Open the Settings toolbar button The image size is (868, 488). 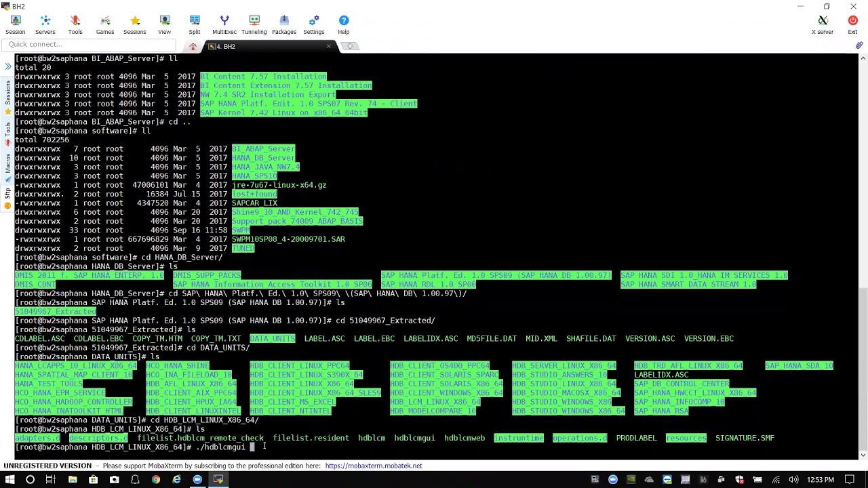tap(314, 25)
